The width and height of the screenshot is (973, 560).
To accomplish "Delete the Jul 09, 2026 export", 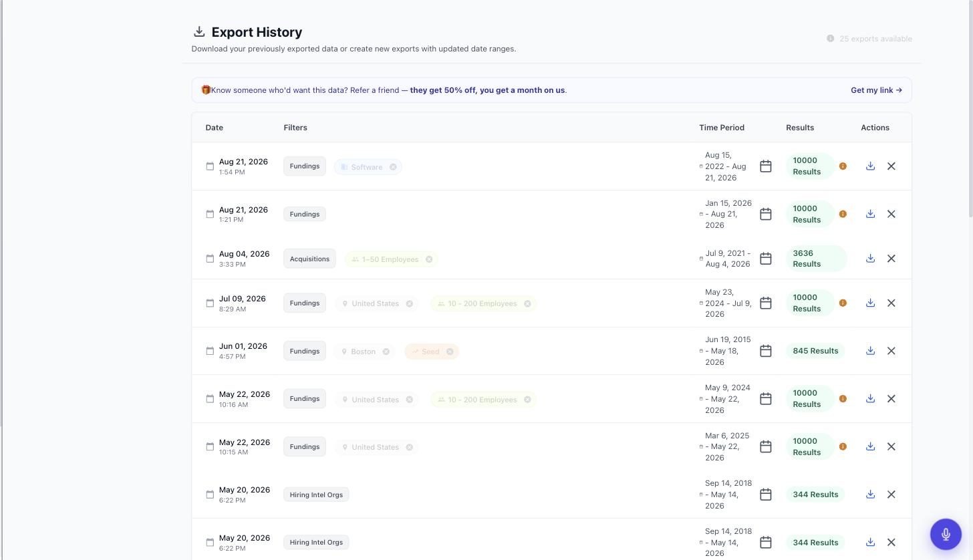I will pyautogui.click(x=891, y=303).
